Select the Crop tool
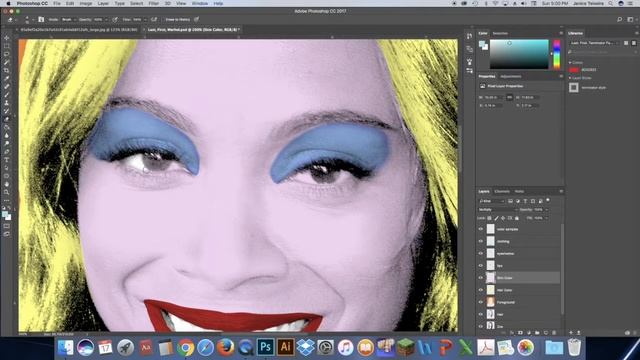The width and height of the screenshot is (640, 360). click(7, 70)
